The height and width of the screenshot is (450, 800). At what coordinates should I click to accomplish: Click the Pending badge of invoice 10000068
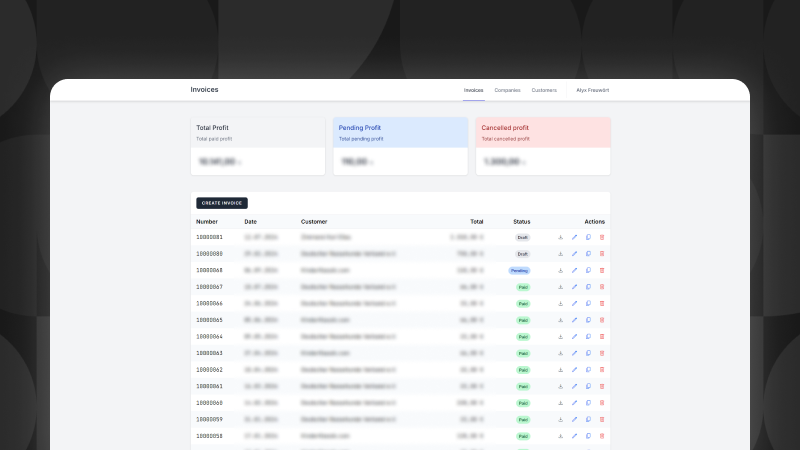(x=519, y=271)
